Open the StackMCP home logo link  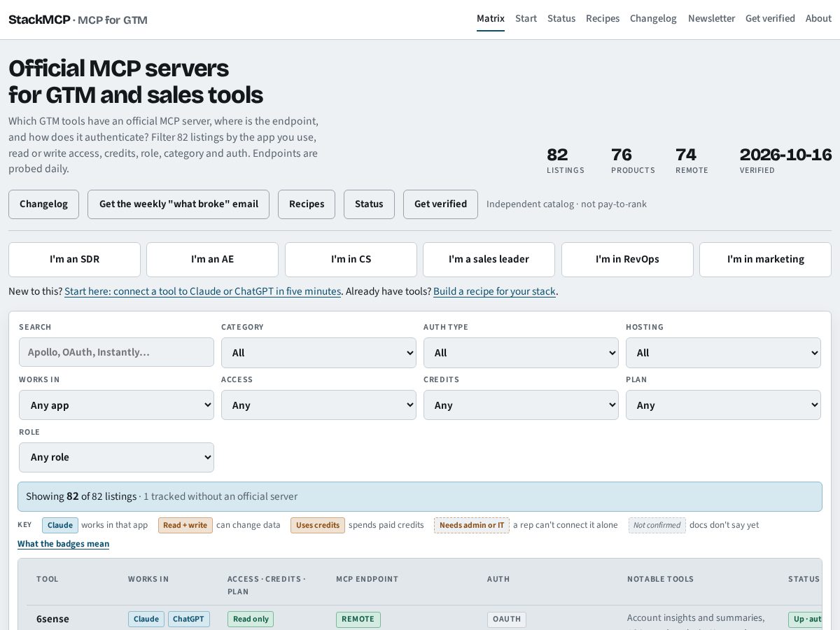point(78,20)
